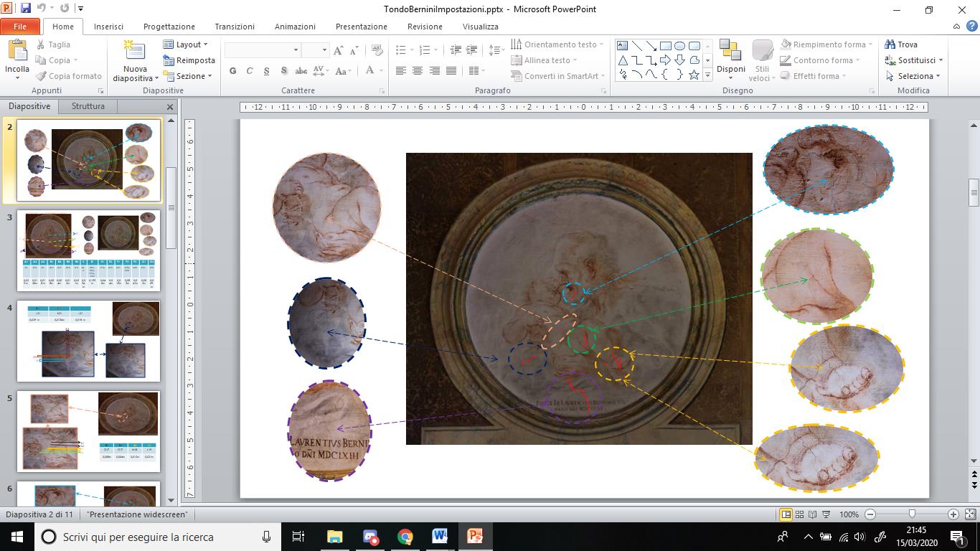
Task: Open the Transizioni tab
Action: pyautogui.click(x=235, y=27)
